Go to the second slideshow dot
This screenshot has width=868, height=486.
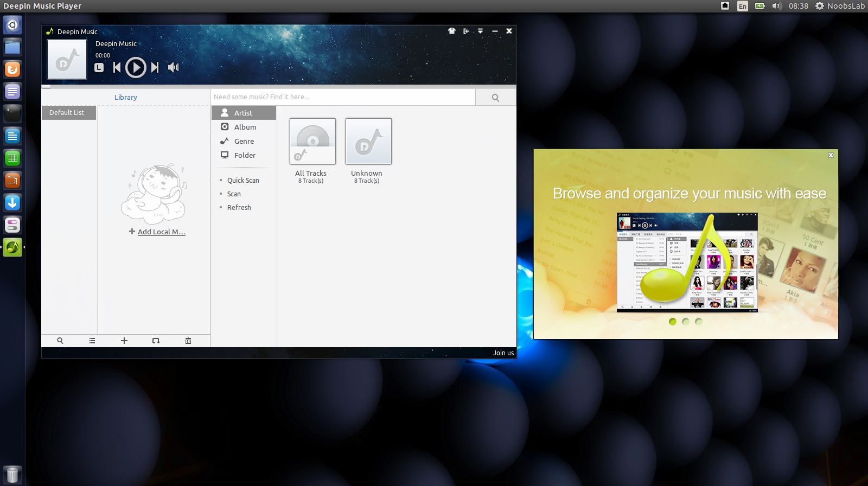coord(686,322)
